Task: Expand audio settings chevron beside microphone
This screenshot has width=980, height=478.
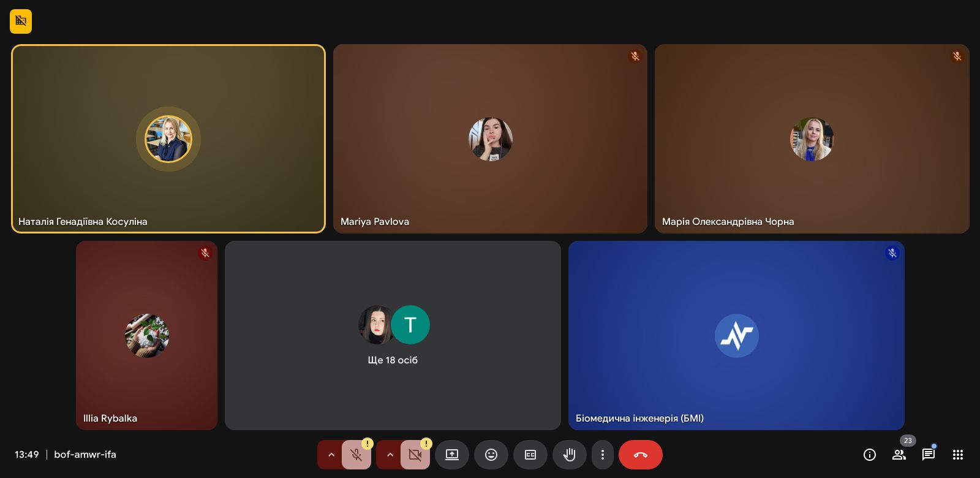Action: tap(331, 455)
